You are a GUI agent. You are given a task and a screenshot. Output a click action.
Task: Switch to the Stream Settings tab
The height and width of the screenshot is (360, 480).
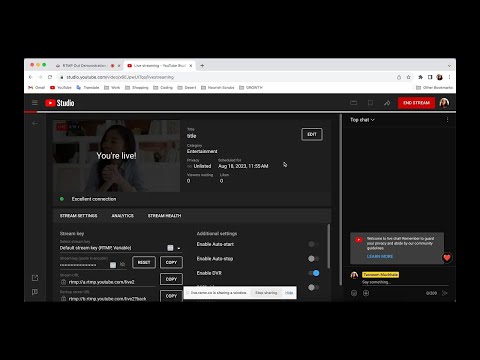pos(79,216)
